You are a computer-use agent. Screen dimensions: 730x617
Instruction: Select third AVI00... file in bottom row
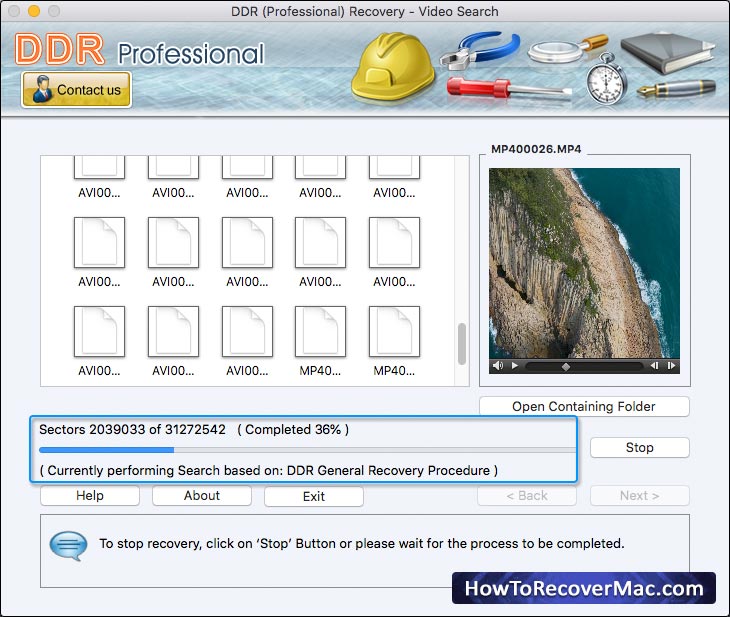coord(247,332)
